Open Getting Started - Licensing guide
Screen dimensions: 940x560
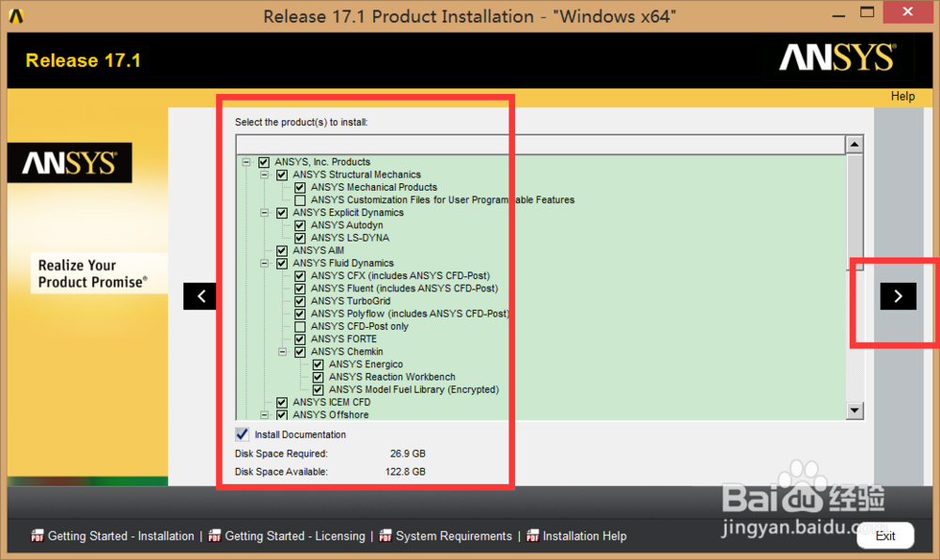295,537
